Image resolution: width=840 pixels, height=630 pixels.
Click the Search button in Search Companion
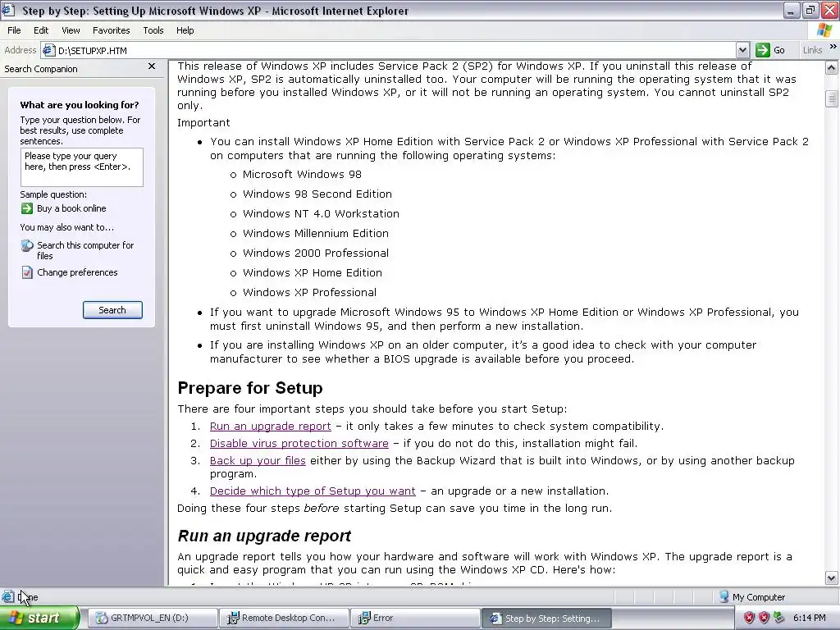coord(112,310)
